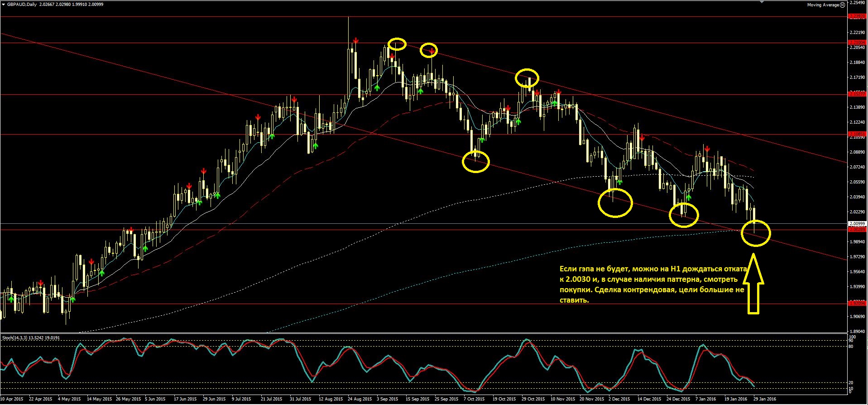The image size is (868, 405).
Task: Click the open price value 2.02667
Action: [47, 5]
